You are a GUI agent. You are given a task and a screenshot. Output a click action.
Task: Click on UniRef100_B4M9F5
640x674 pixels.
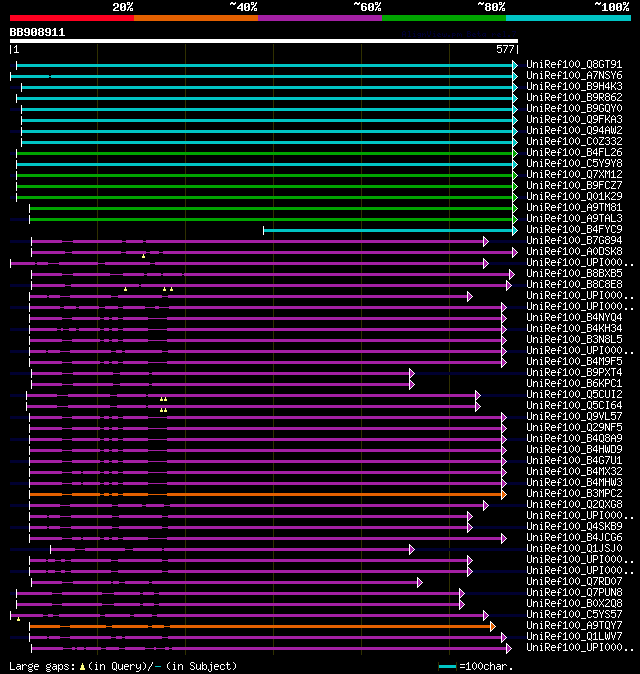tap(574, 362)
